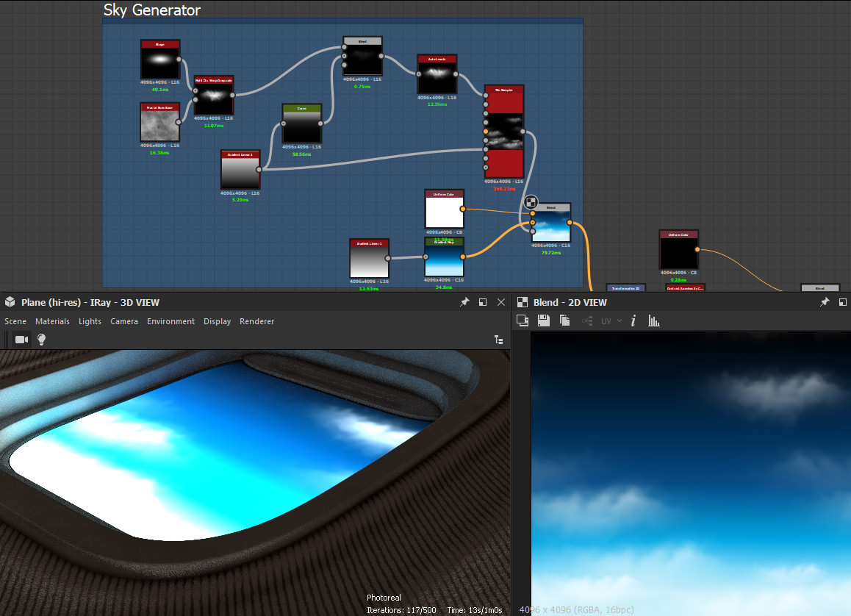Save the image from the Blend 2D view
This screenshot has width=851, height=616.
click(x=543, y=320)
